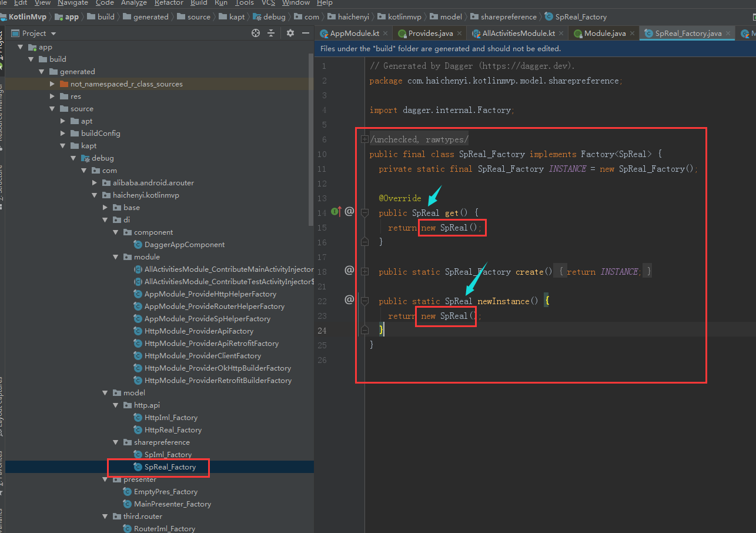This screenshot has height=533, width=756.
Task: Select HttpModule_ProviderRetrofitBuilderFactory file
Action: point(218,381)
